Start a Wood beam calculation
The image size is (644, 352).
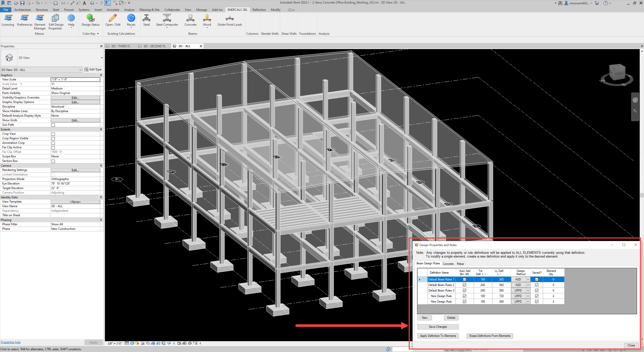click(207, 21)
